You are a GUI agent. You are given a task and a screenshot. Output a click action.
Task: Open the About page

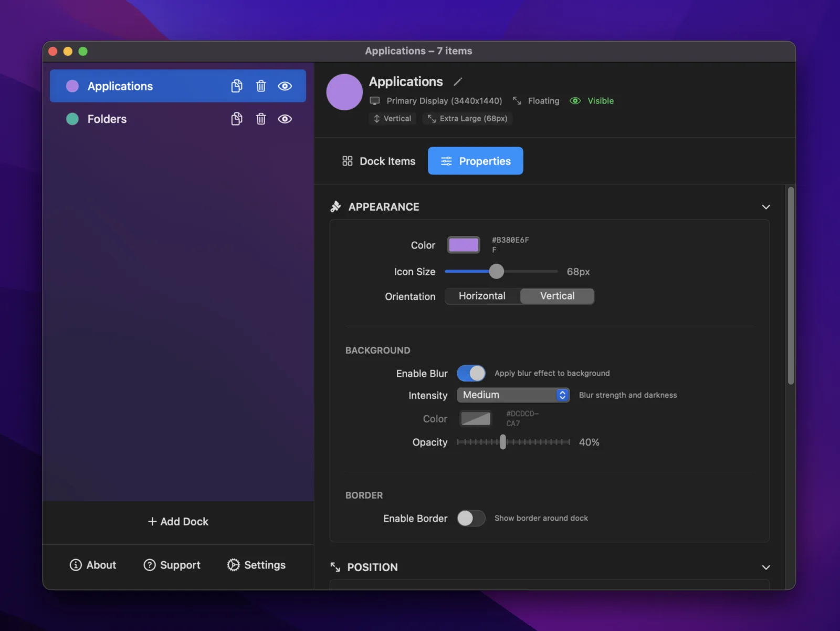tap(93, 565)
